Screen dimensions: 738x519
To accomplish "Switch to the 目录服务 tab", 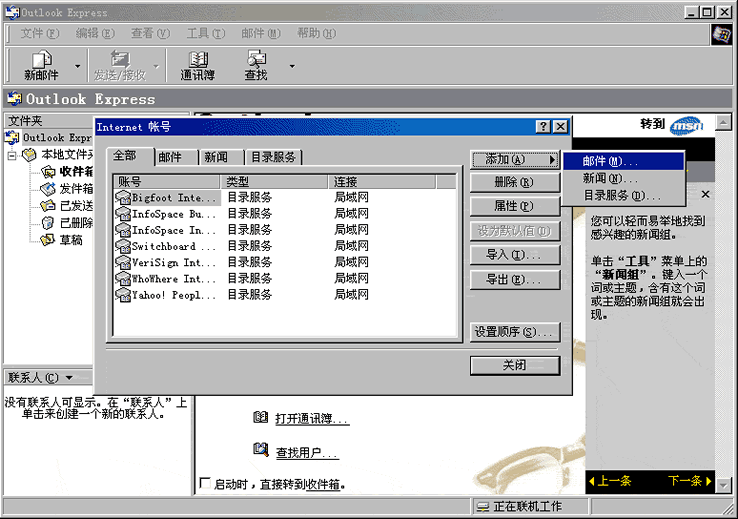I will 273,157.
